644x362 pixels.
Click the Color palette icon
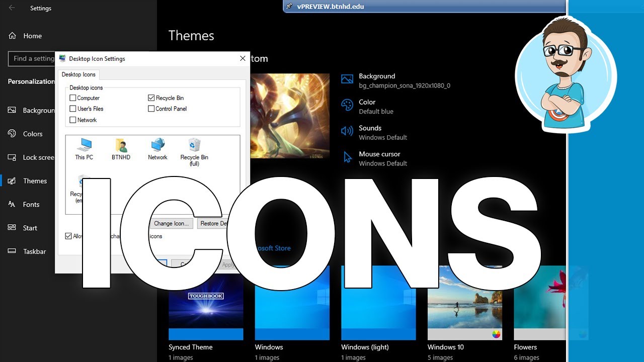coord(347,105)
